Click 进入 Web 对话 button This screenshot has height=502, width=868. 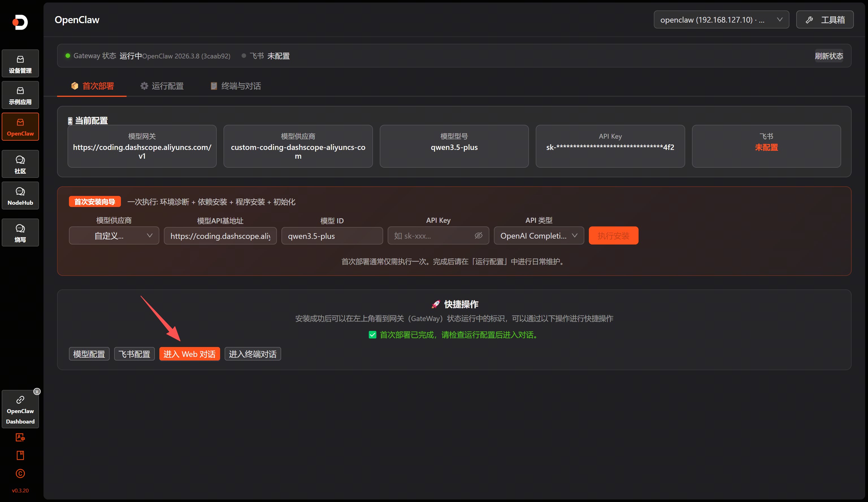pyautogui.click(x=189, y=354)
